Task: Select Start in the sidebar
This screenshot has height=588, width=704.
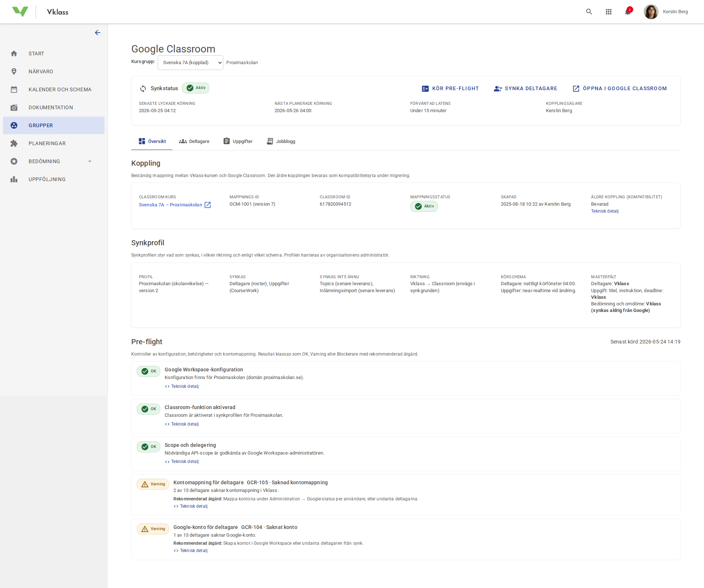Action: point(54,54)
